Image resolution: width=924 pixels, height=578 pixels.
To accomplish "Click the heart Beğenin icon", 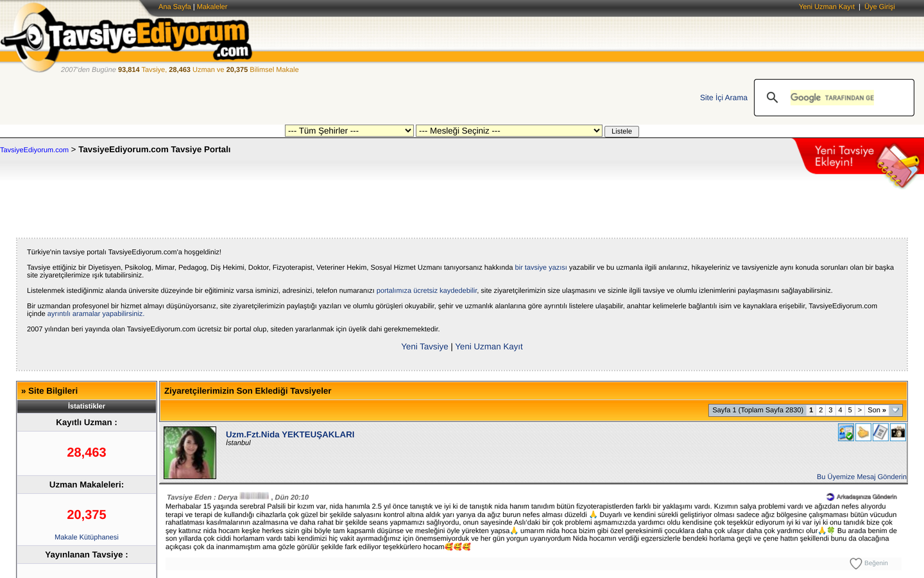I will (856, 563).
